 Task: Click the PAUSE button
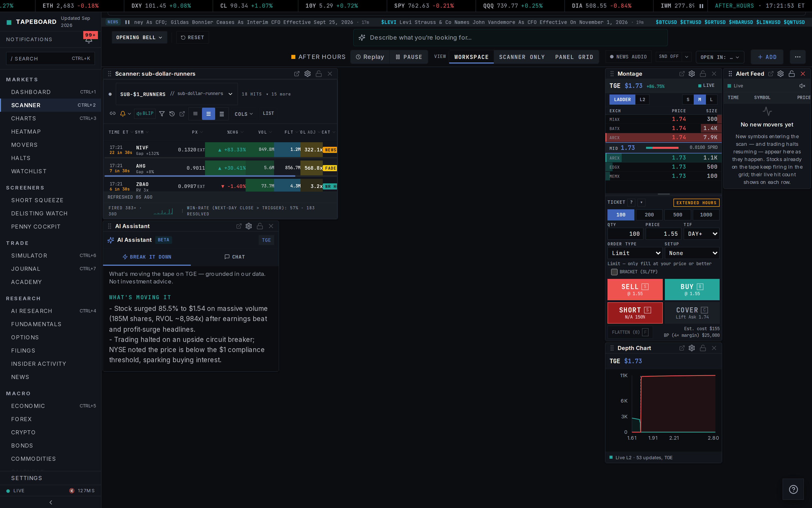[409, 57]
